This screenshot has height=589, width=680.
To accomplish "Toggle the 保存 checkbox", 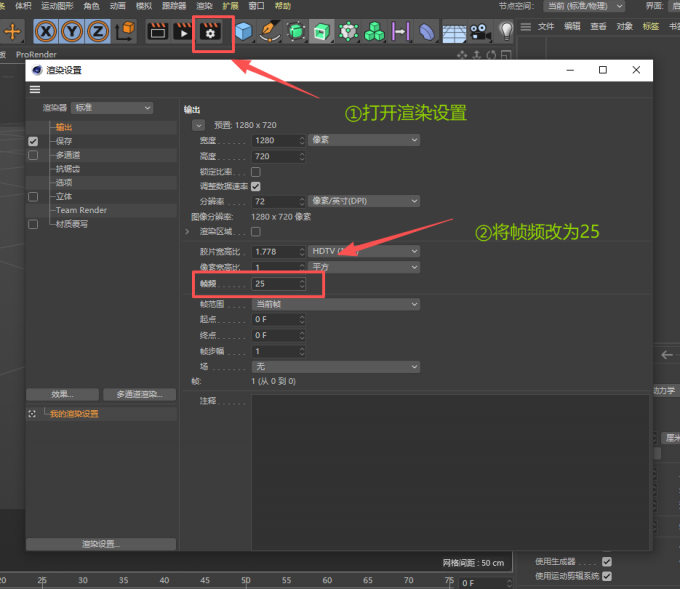I will [x=33, y=141].
